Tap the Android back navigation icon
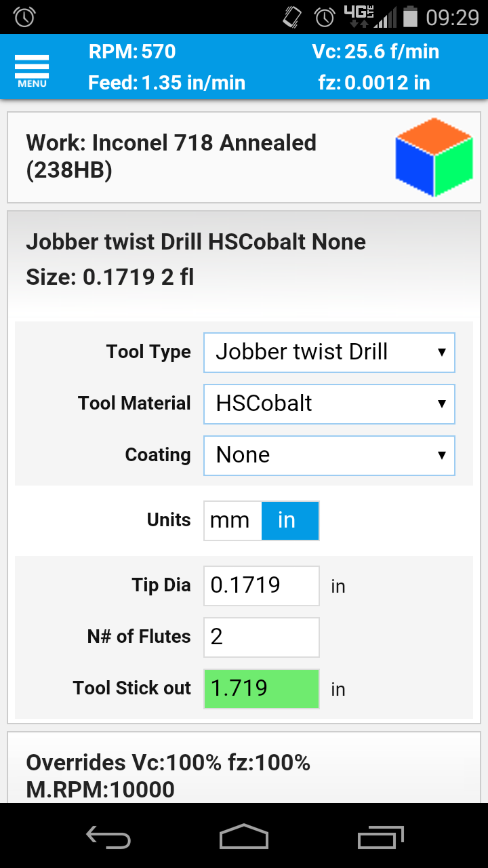 click(108, 837)
